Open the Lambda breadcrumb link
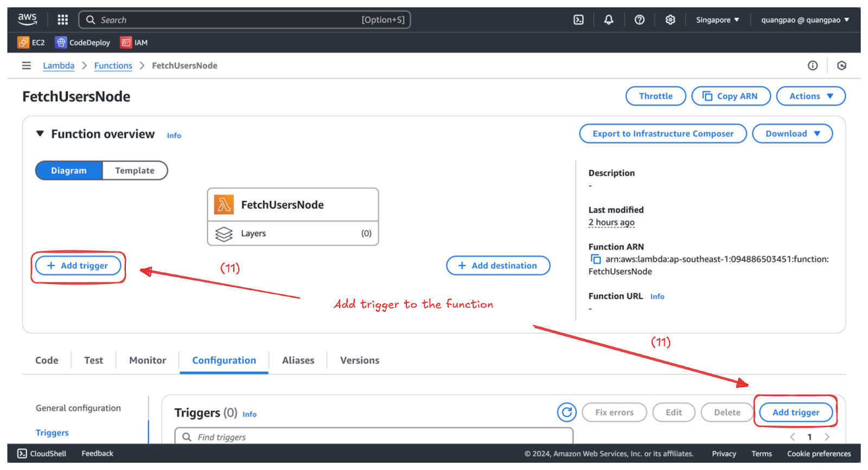This screenshot has height=470, width=868. pyautogui.click(x=59, y=66)
